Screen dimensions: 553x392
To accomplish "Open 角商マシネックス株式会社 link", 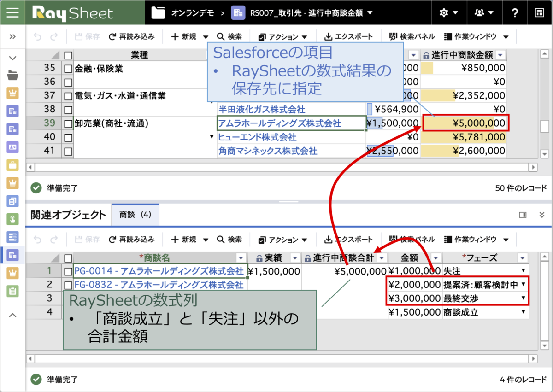I will [x=268, y=151].
